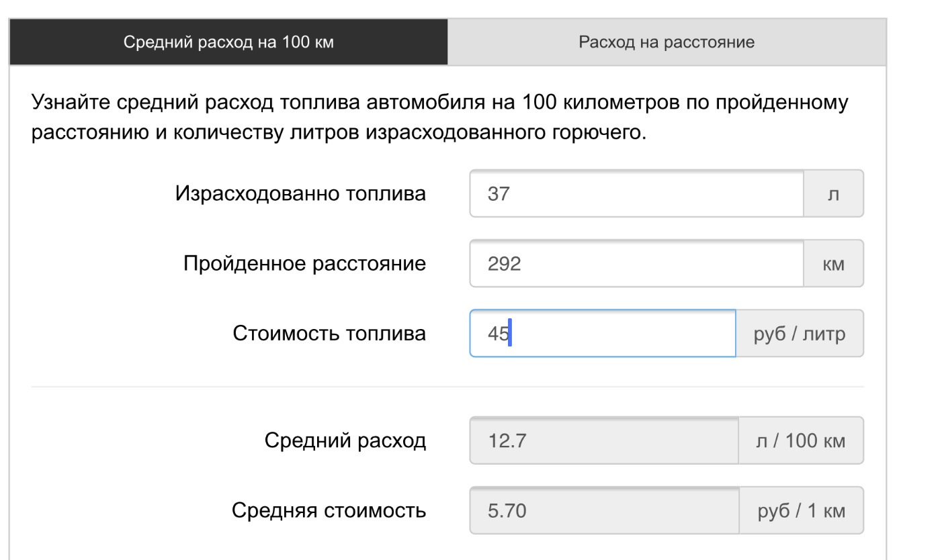Click the "Израсходованно топлива" label
Viewport: 942px width, 560px height.
(x=300, y=194)
